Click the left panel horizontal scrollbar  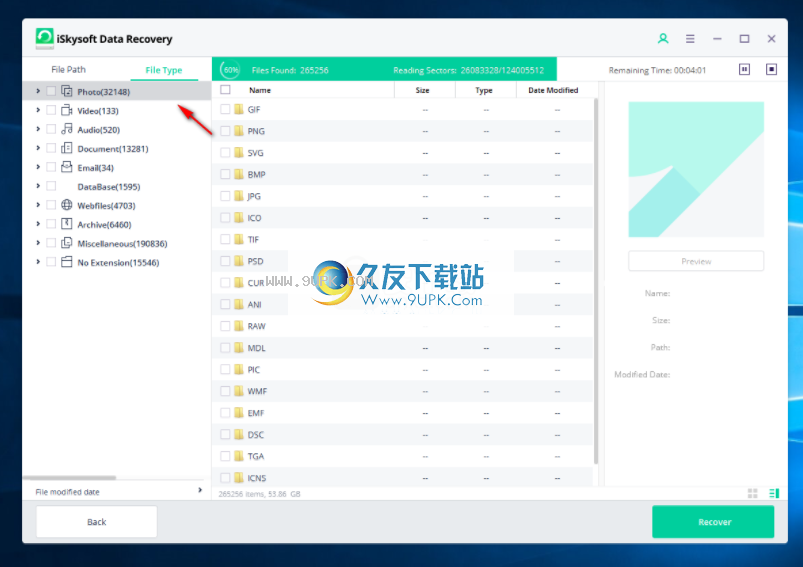(x=69, y=477)
